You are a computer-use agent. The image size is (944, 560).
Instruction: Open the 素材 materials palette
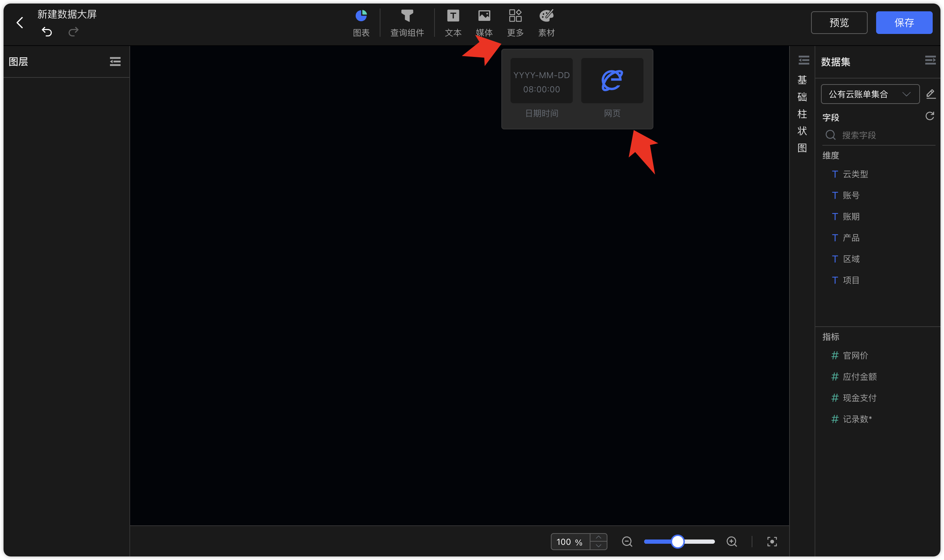tap(546, 23)
